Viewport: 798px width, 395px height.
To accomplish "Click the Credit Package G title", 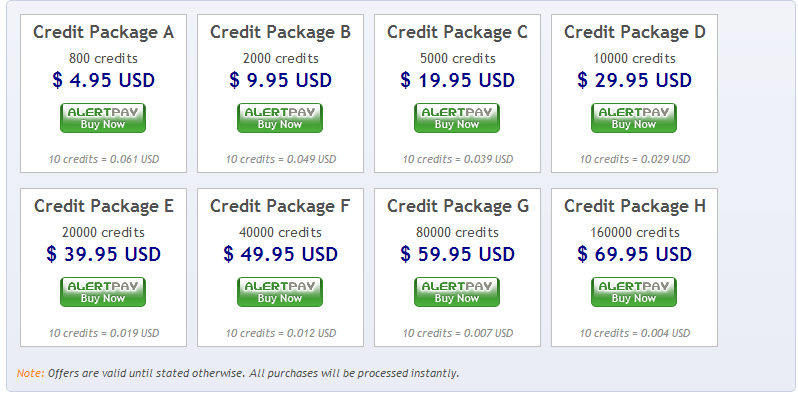I will point(458,207).
